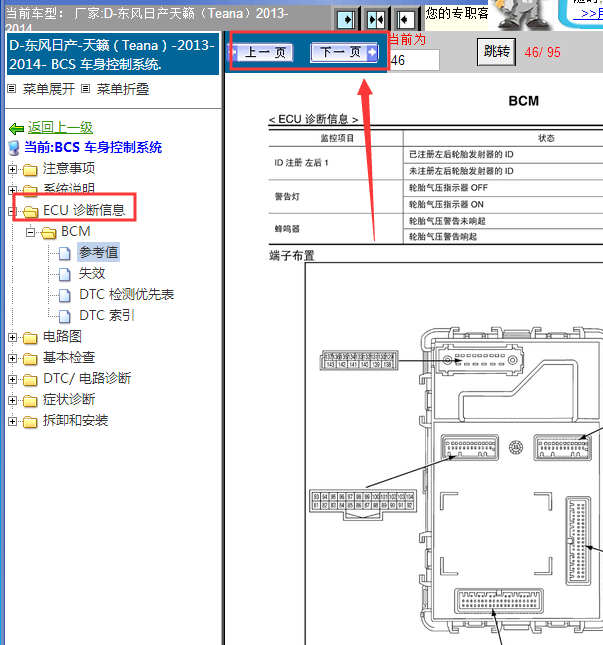This screenshot has height=645, width=603.
Task: Click the DTC 索引 document icon
Action: (65, 316)
